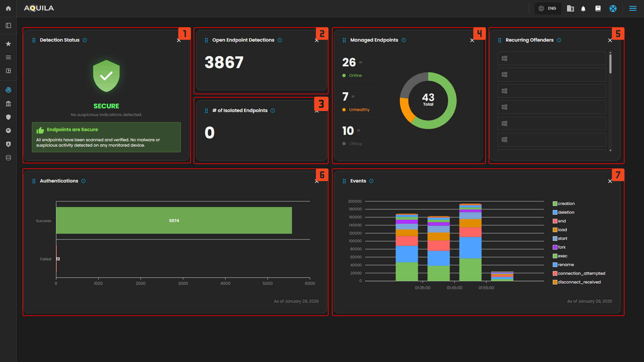Click the notifications bell icon

tap(583, 9)
